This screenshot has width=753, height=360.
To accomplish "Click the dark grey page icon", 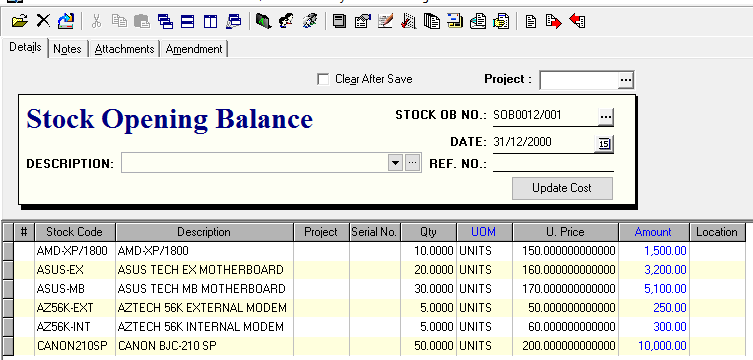I will [x=340, y=21].
